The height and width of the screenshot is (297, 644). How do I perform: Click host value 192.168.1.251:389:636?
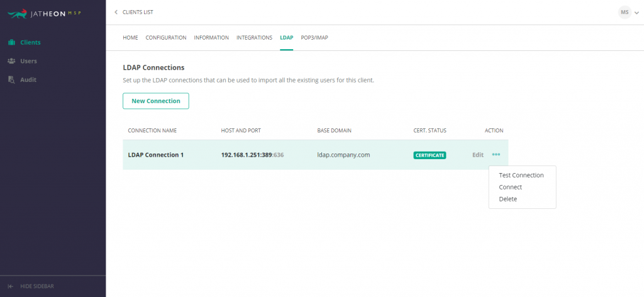[x=253, y=155]
